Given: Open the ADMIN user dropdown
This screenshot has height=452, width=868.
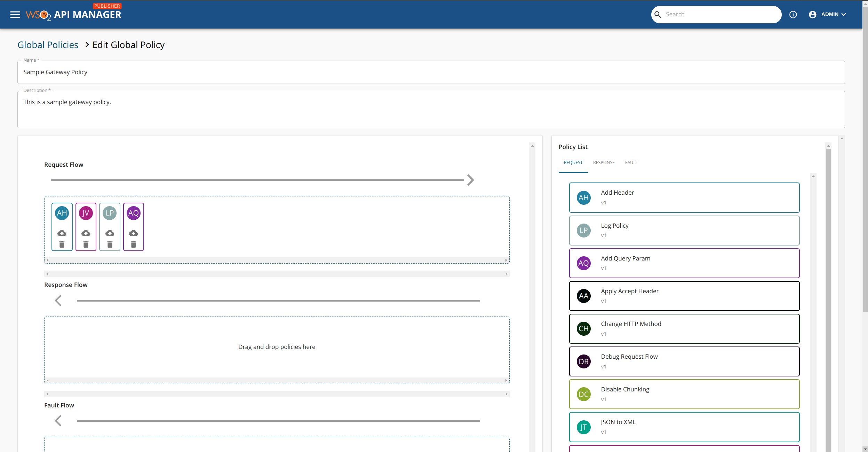Looking at the screenshot, I should [x=830, y=15].
